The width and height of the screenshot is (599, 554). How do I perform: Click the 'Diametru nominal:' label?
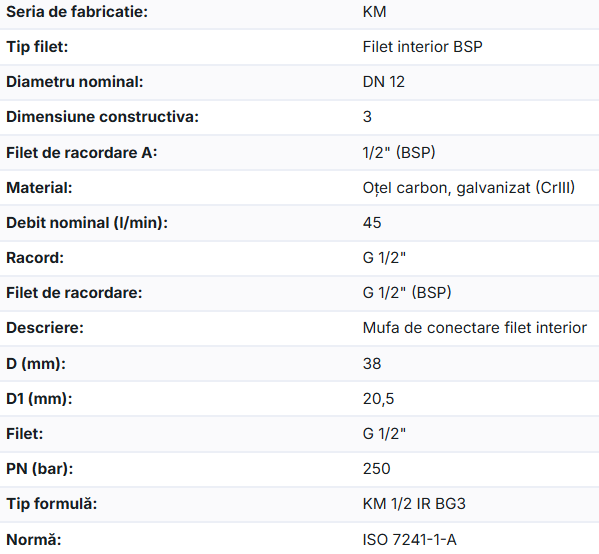coord(75,82)
